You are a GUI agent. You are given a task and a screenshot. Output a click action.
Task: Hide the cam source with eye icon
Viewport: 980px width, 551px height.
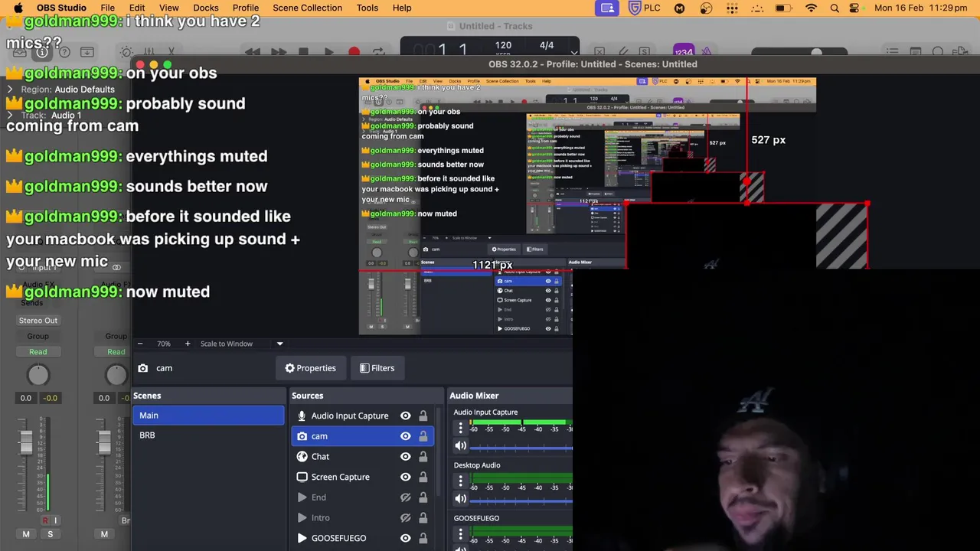(406, 436)
